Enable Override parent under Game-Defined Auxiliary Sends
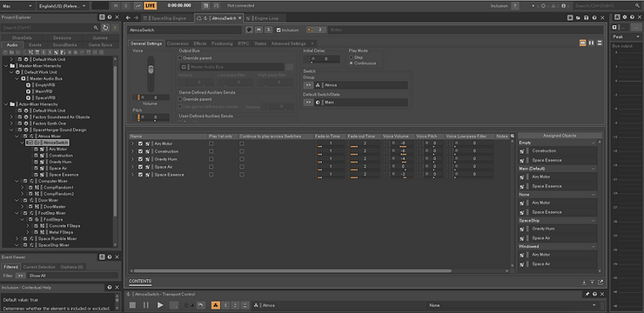Screen dimensions: 644x313 [x=180, y=99]
